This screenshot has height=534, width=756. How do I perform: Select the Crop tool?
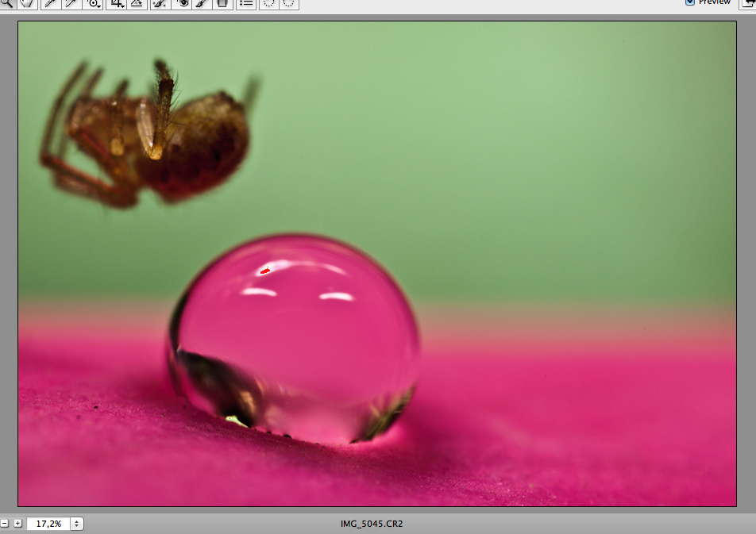(117, 3)
